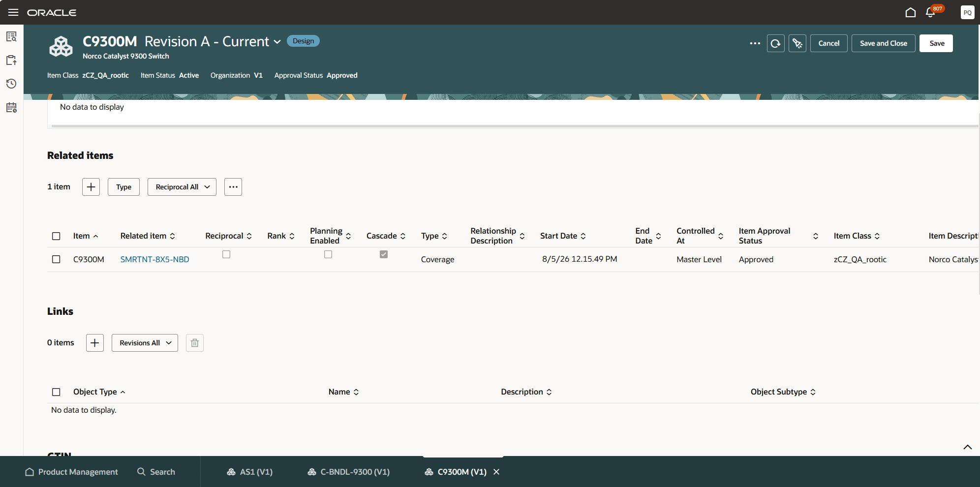Sort by End Date column arrows
Viewport: 980px width, 487px height.
click(x=658, y=236)
